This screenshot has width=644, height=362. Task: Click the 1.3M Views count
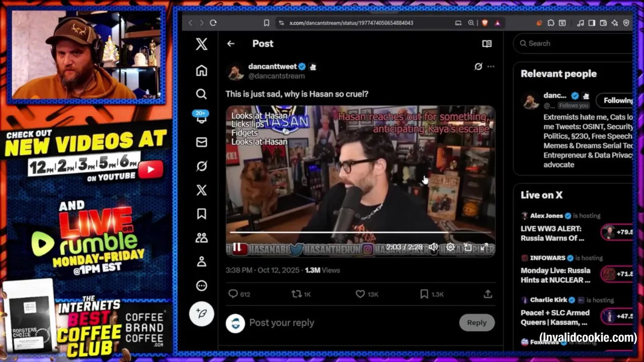pyautogui.click(x=323, y=270)
